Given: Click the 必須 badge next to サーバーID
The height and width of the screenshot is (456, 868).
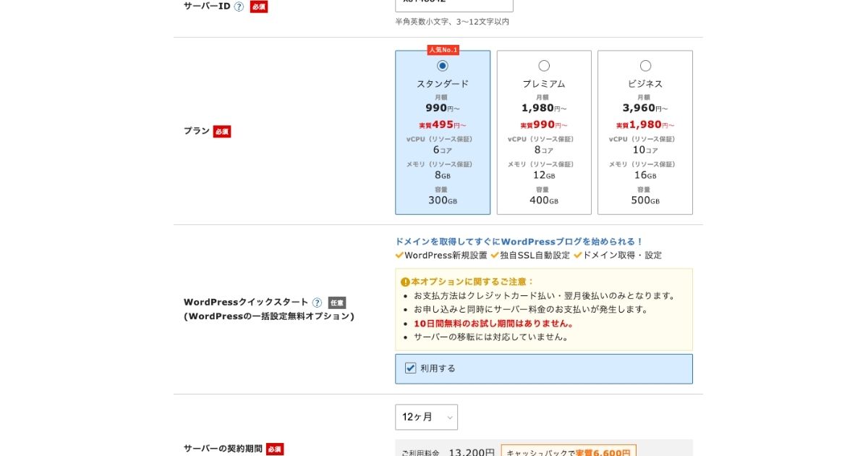Looking at the screenshot, I should pos(259,6).
